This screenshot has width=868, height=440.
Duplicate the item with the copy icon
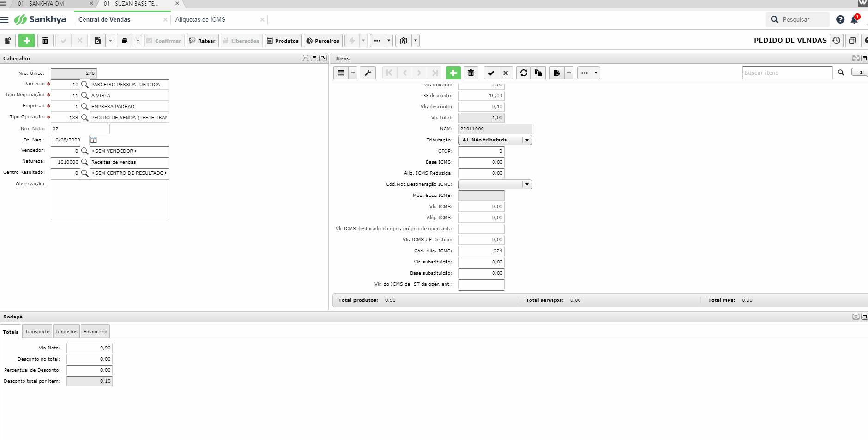538,73
